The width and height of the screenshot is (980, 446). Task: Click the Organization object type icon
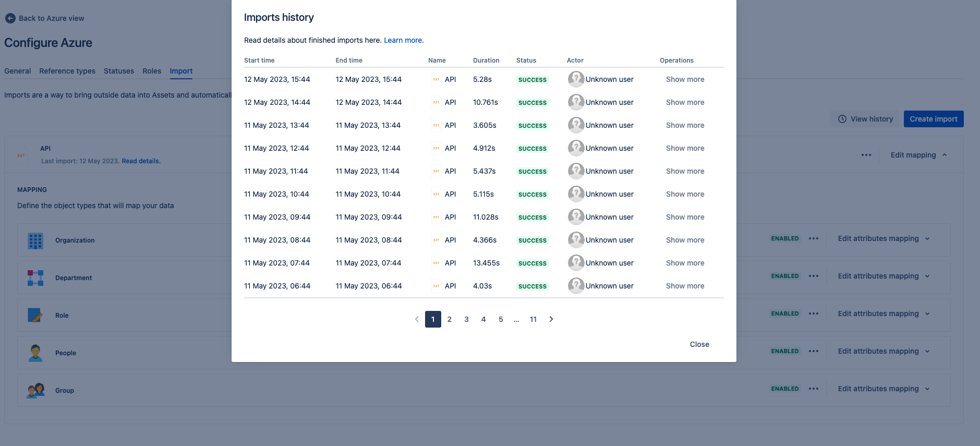pos(35,240)
